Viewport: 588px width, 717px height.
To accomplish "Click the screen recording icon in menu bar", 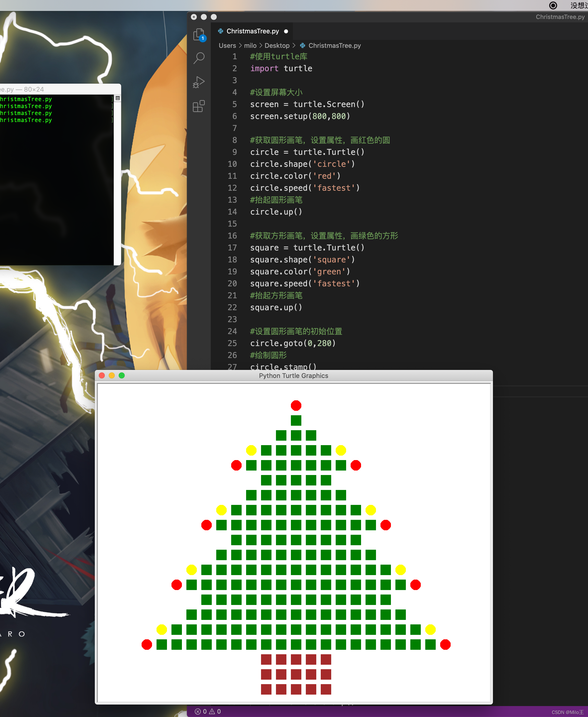I will pyautogui.click(x=553, y=5).
